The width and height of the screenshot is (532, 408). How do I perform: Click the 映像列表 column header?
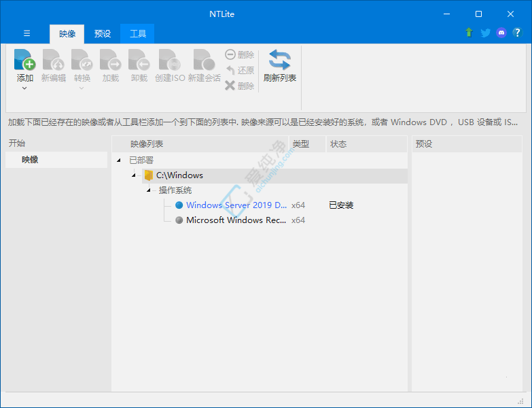pos(147,144)
